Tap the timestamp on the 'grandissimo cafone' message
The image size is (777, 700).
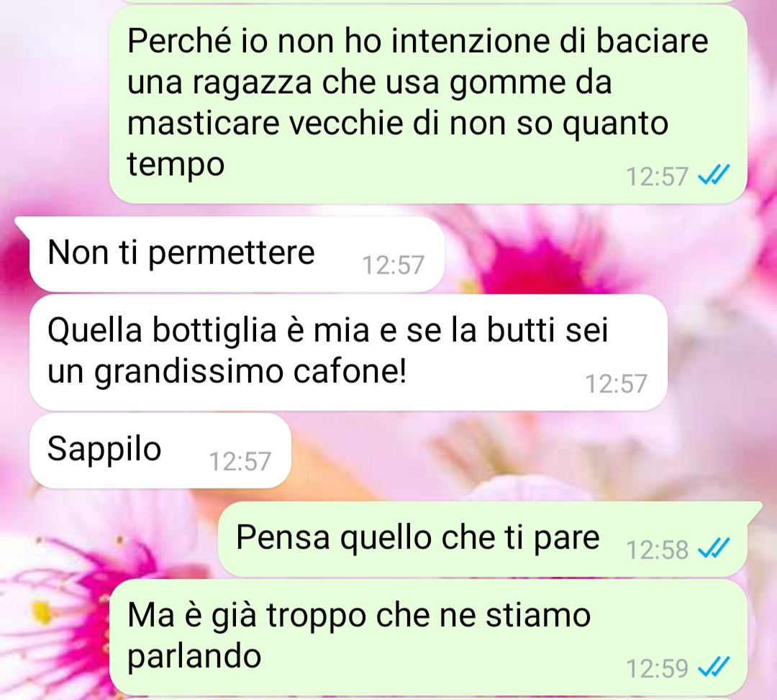click(616, 383)
